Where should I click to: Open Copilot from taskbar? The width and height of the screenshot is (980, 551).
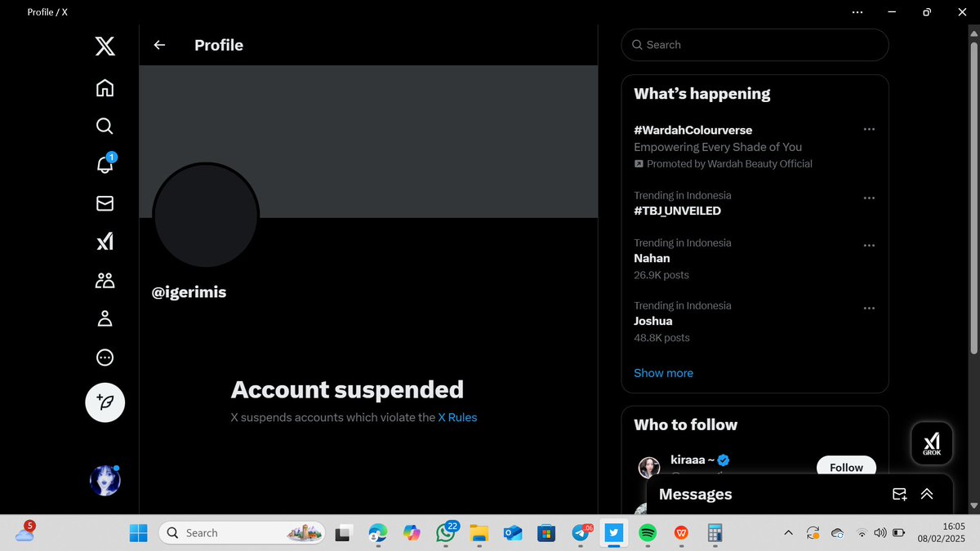[412, 533]
